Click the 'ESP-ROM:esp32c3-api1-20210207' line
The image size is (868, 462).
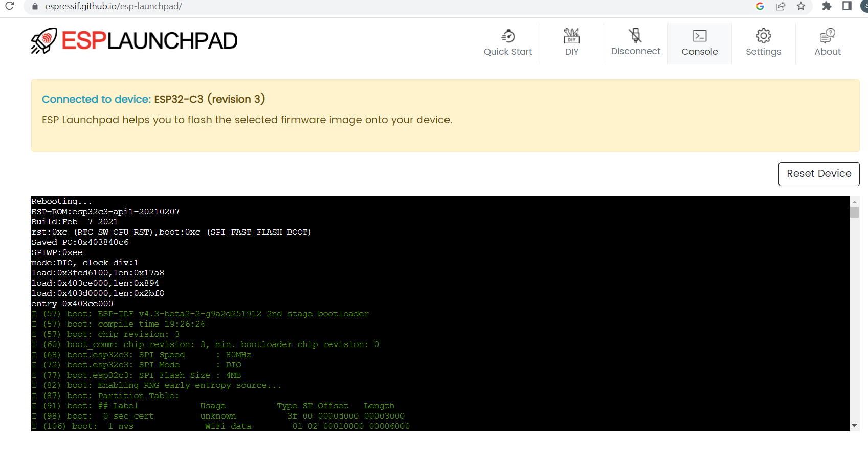pyautogui.click(x=105, y=212)
